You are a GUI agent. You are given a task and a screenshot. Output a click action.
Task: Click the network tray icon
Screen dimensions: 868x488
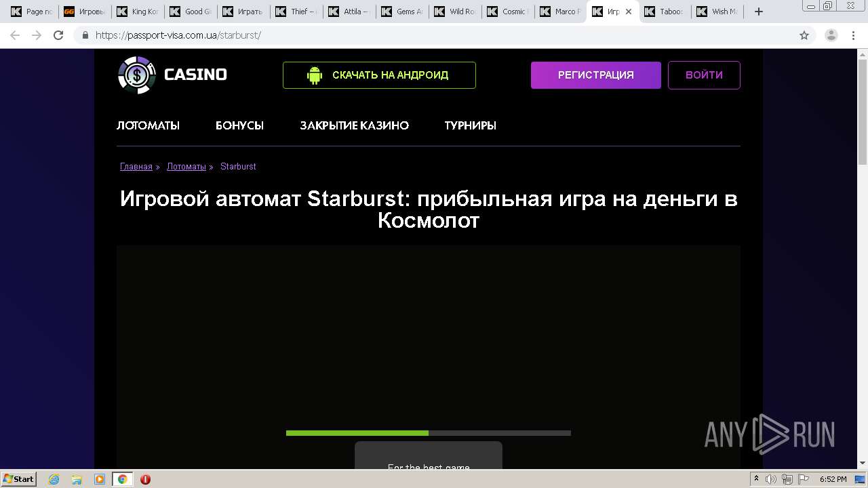787,479
